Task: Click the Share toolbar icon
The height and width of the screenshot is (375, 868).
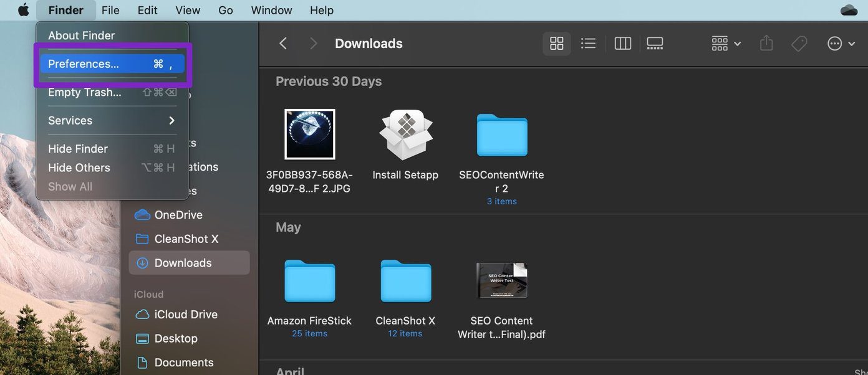Action: (766, 44)
